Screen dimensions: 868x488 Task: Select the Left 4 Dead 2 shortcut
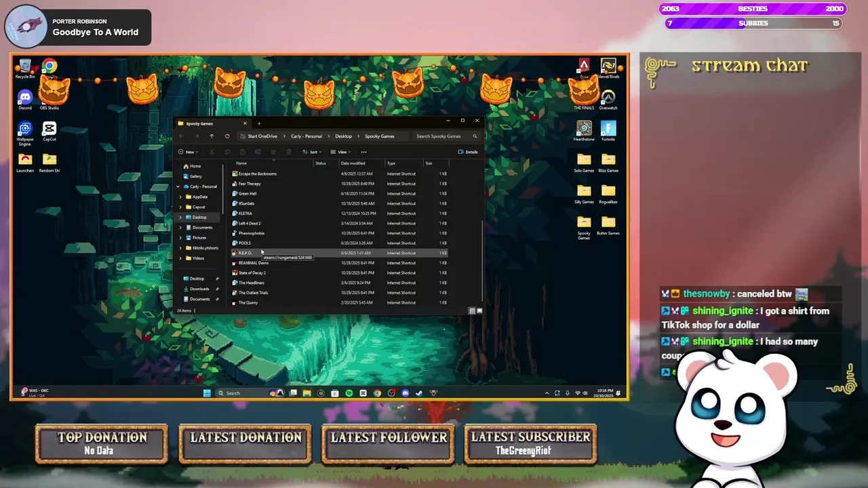pyautogui.click(x=249, y=223)
